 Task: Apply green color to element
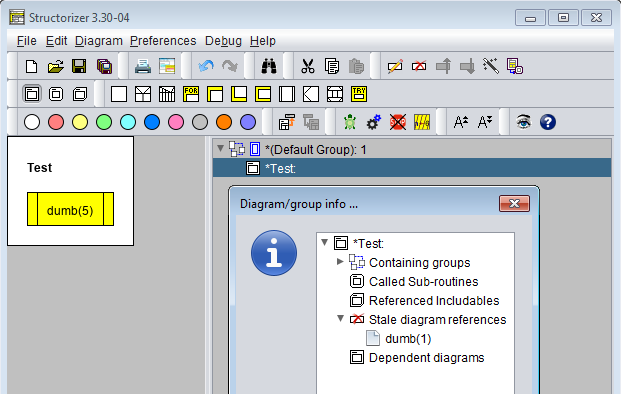(104, 122)
